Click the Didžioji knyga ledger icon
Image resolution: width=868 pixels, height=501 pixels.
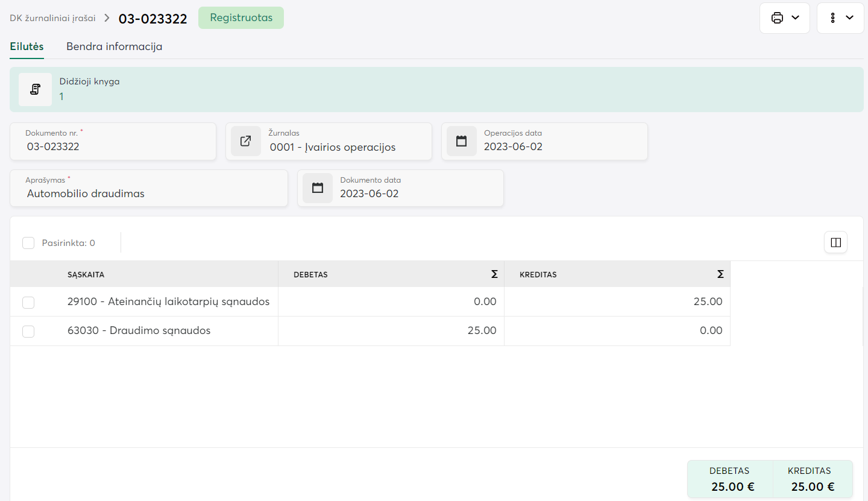coord(35,90)
